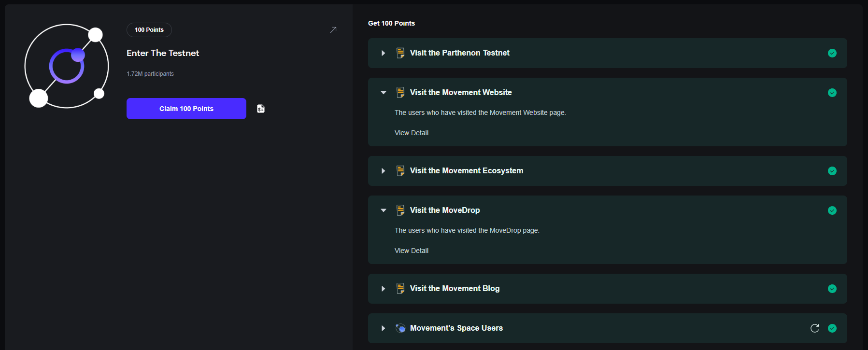Expand the Visit the Movement Ecosystem arrow
Viewport: 868px width, 350px height.
point(383,171)
